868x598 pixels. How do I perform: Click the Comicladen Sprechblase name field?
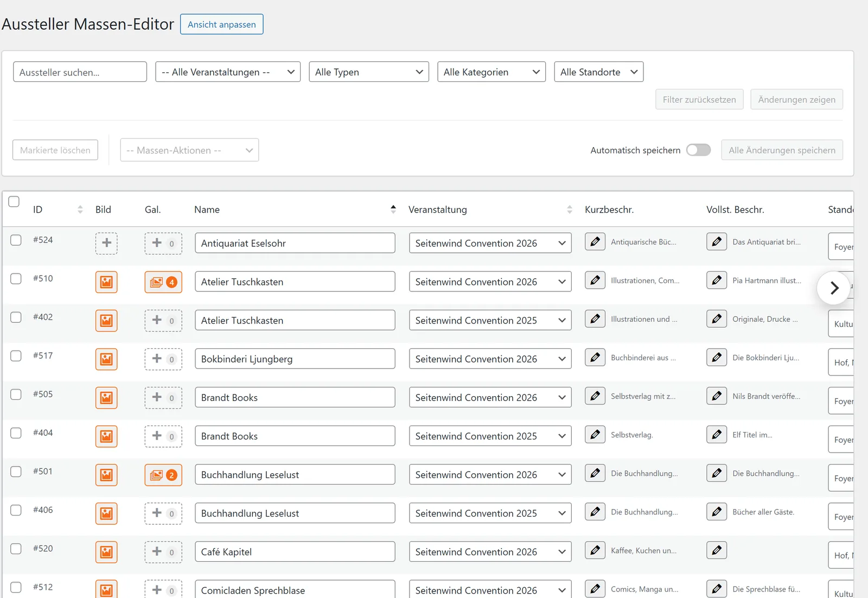pyautogui.click(x=295, y=589)
